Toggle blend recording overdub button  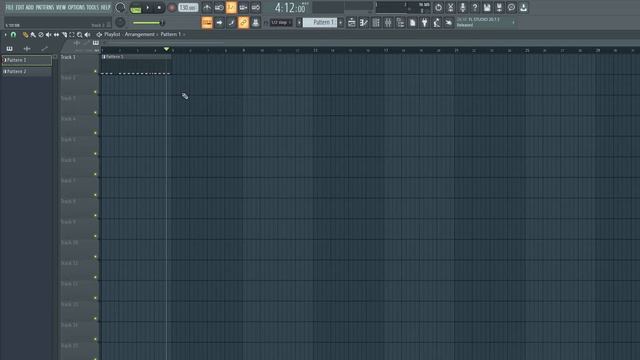(243, 7)
